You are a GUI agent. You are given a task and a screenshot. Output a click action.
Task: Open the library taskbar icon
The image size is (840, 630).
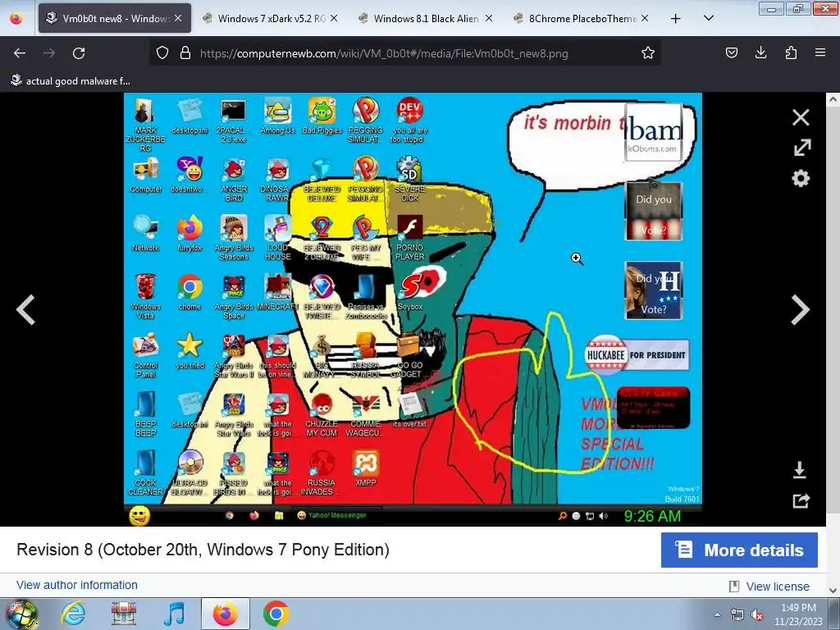(x=123, y=614)
